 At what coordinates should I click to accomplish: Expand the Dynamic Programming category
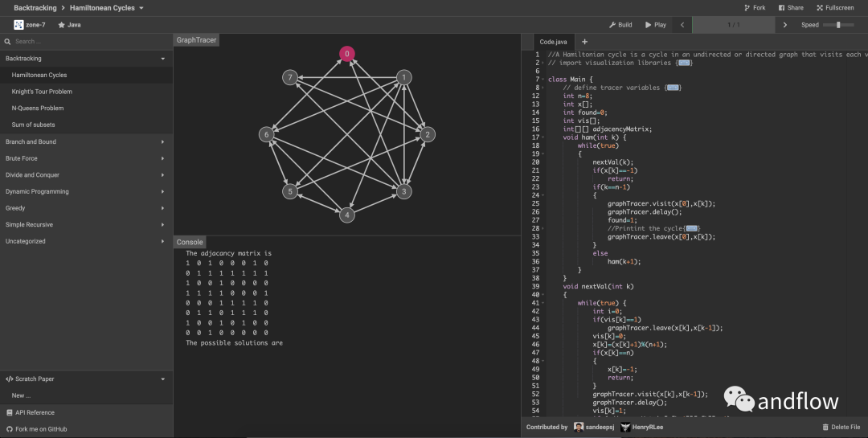tap(86, 192)
